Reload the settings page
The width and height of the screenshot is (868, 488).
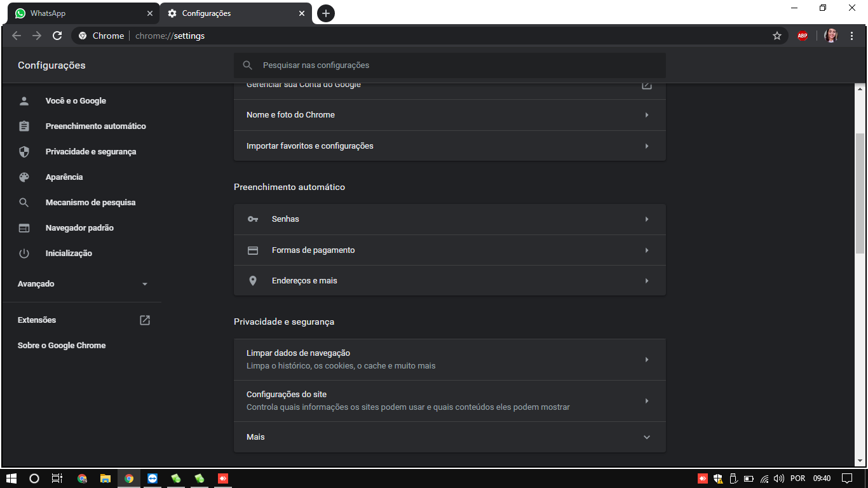(x=57, y=36)
